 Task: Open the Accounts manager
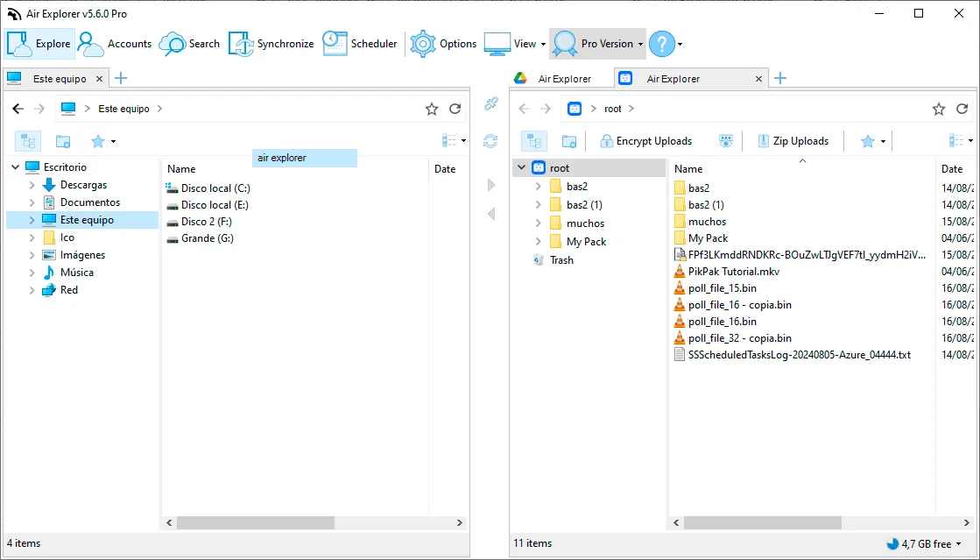[115, 44]
